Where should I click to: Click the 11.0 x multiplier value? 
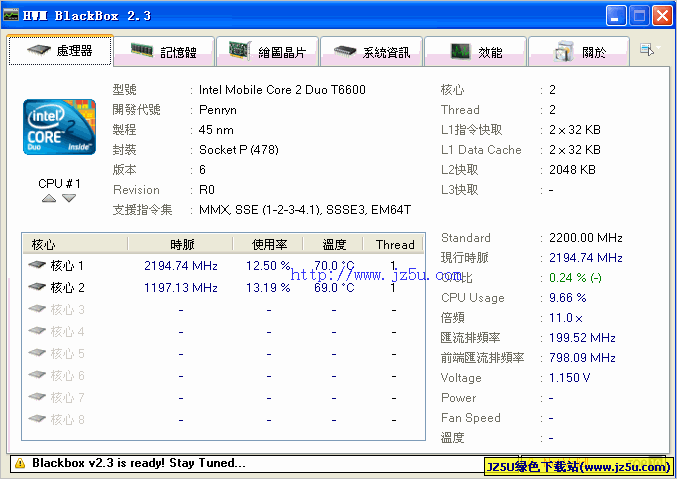click(566, 318)
